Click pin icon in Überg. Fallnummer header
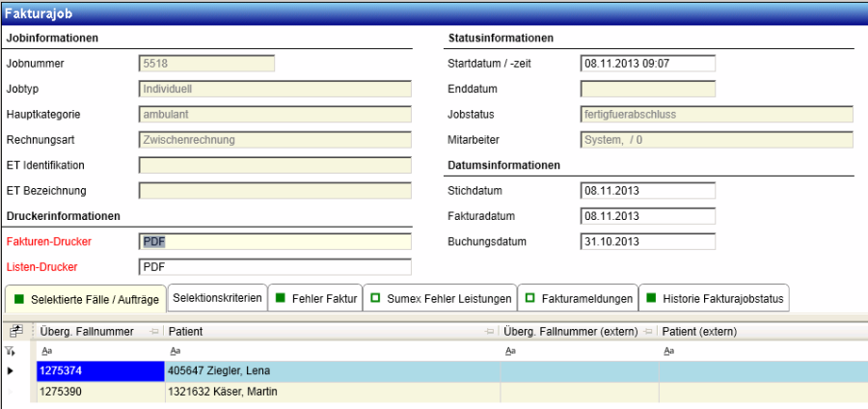 point(154,332)
